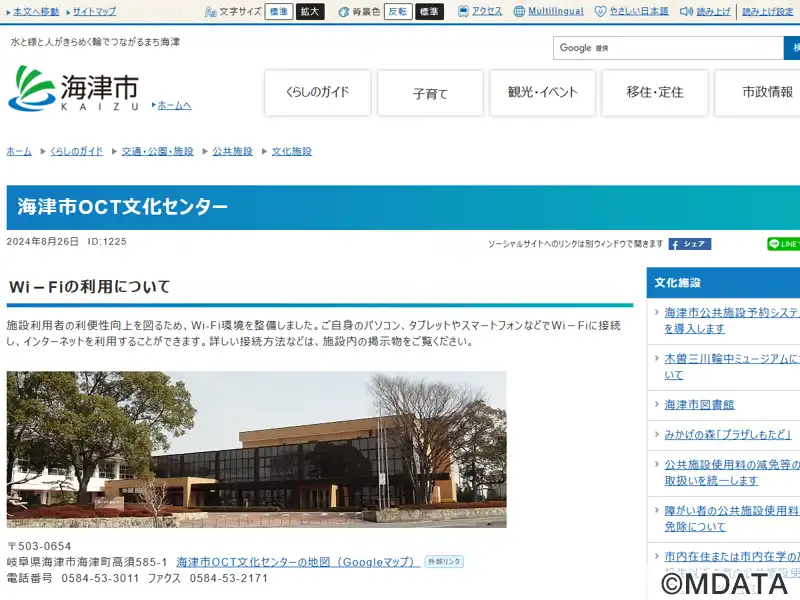Image resolution: width=800 pixels, height=600 pixels.
Task: Click the 読み上げ link
Action: click(x=713, y=11)
